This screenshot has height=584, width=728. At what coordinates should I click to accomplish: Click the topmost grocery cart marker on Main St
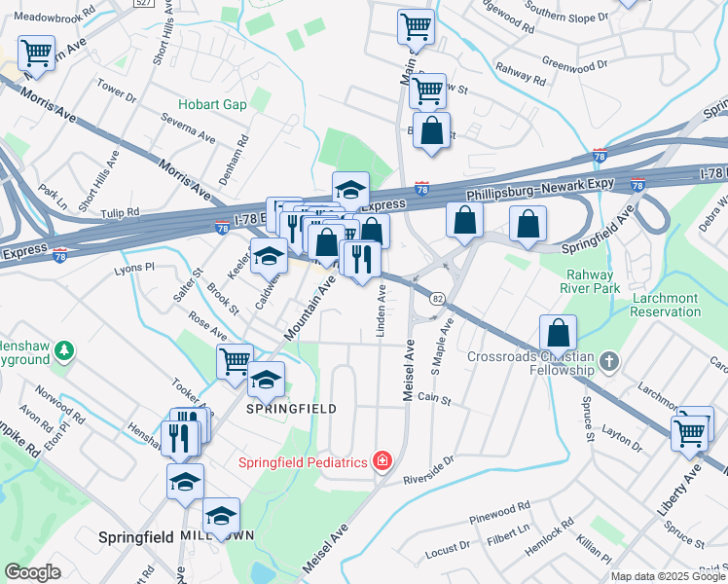[x=417, y=28]
